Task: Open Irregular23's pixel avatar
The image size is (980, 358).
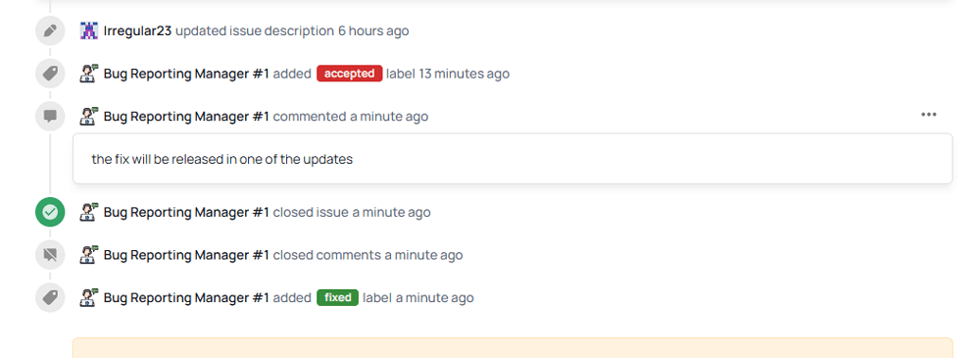Action: [89, 30]
